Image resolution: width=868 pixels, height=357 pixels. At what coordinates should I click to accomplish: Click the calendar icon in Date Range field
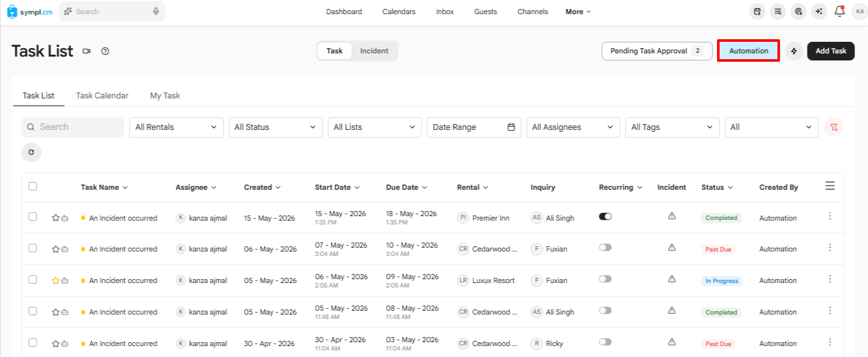coord(511,127)
